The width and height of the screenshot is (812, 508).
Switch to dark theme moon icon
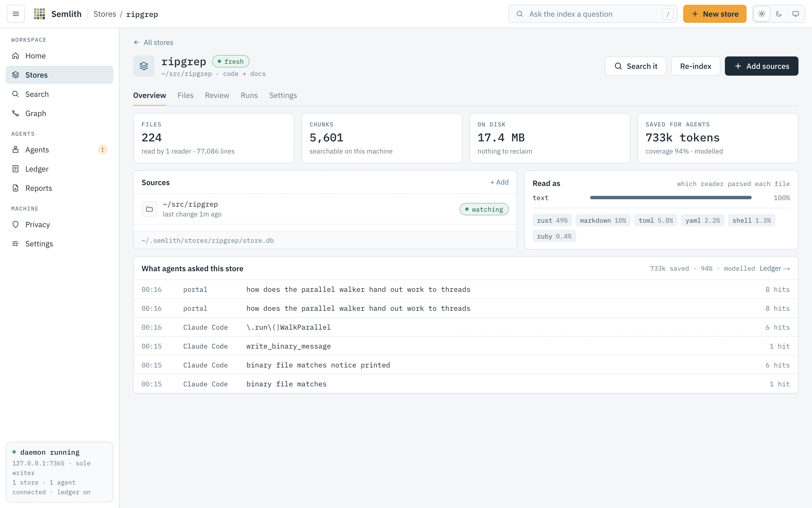coord(779,14)
